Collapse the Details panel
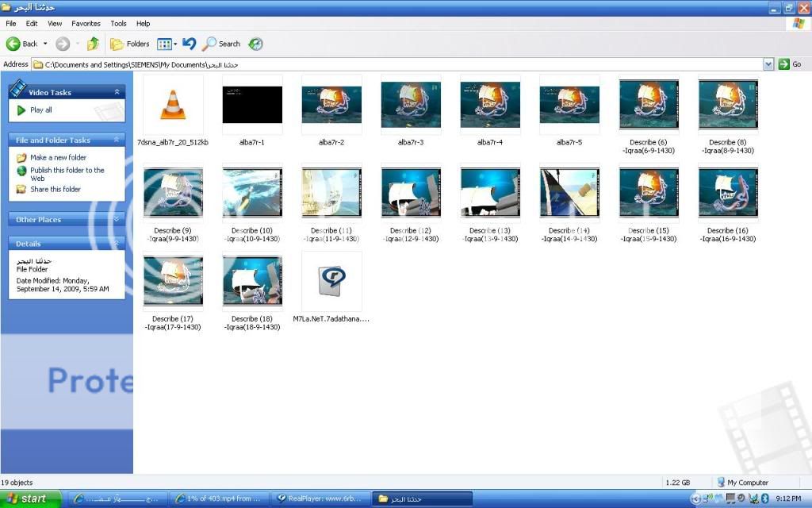812x508 pixels. [x=117, y=244]
